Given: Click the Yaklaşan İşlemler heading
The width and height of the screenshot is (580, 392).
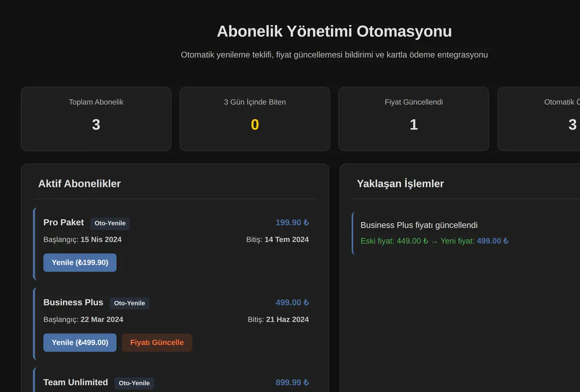Looking at the screenshot, I should 400,183.
